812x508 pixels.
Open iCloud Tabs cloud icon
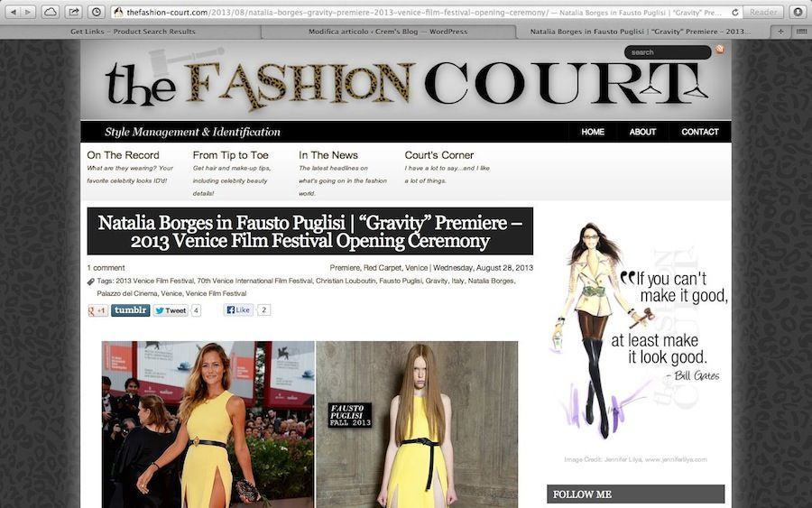coord(51,12)
